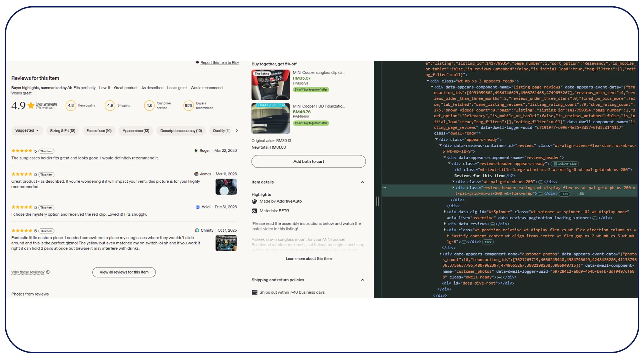Viewport: 644px width, 359px height.
Task: Click the 4.8 Item quality rating circle
Action: [x=71, y=106]
